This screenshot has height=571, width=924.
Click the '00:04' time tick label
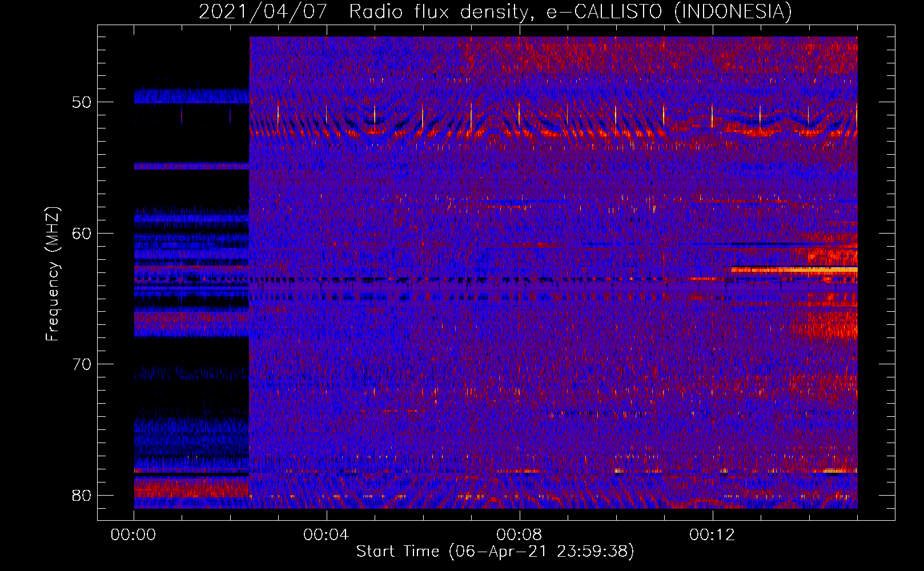tap(326, 535)
